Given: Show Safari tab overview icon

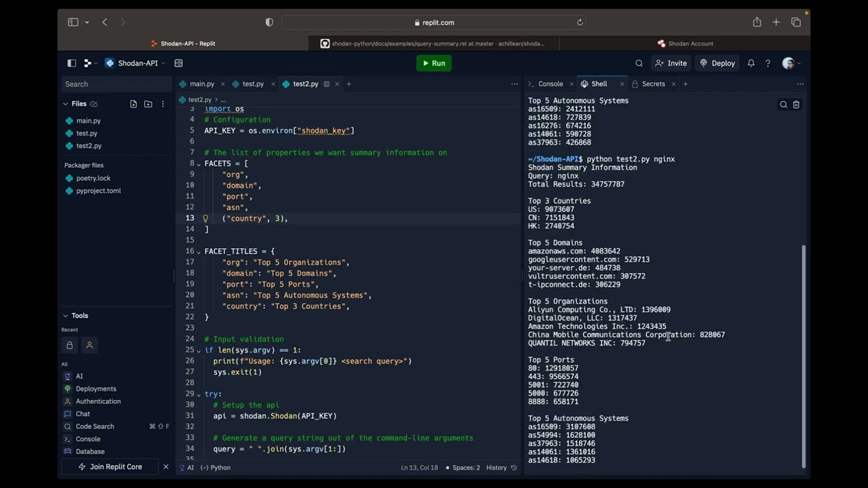Looking at the screenshot, I should (x=796, y=22).
